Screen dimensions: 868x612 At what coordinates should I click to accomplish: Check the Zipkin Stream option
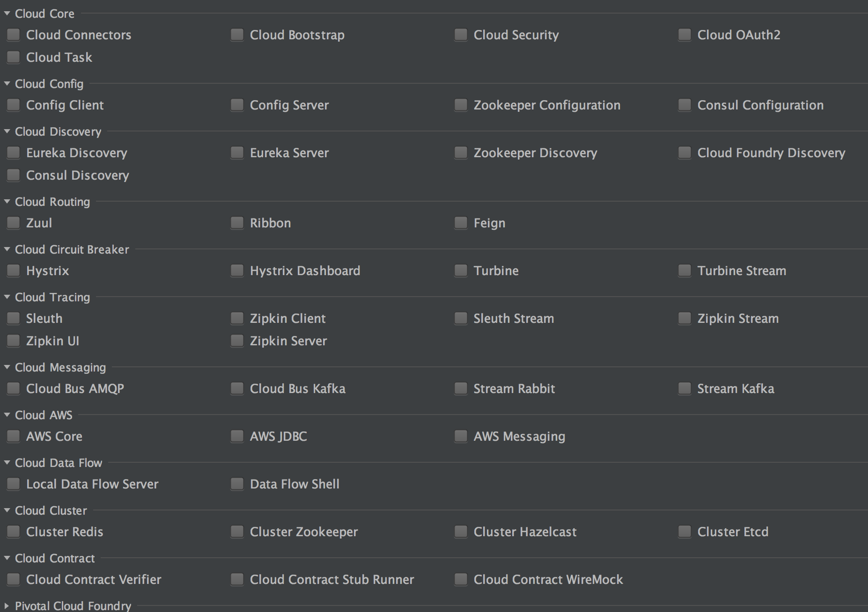(684, 318)
